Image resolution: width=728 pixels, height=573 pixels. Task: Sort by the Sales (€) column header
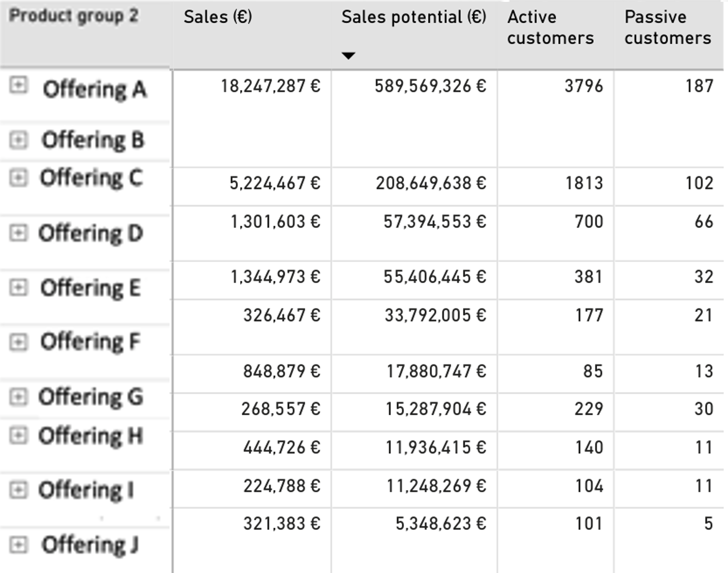tap(218, 17)
